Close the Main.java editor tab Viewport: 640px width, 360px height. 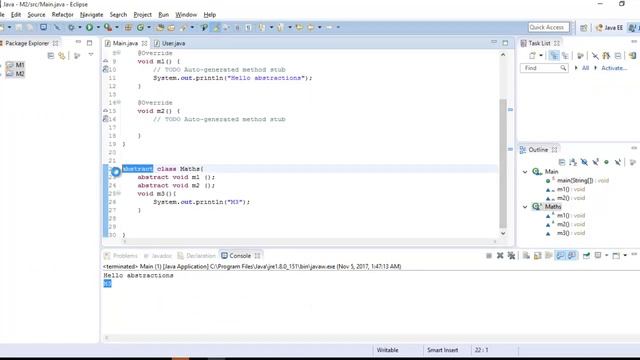[x=144, y=43]
